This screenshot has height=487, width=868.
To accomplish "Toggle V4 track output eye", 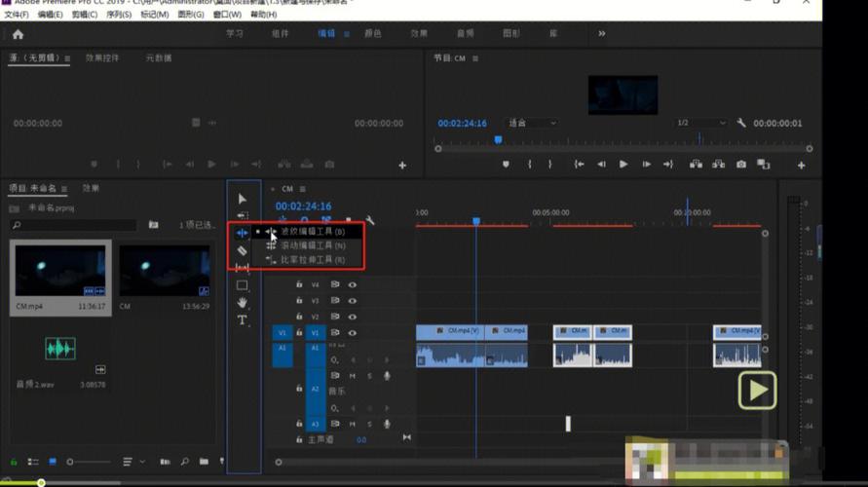I will click(x=352, y=284).
